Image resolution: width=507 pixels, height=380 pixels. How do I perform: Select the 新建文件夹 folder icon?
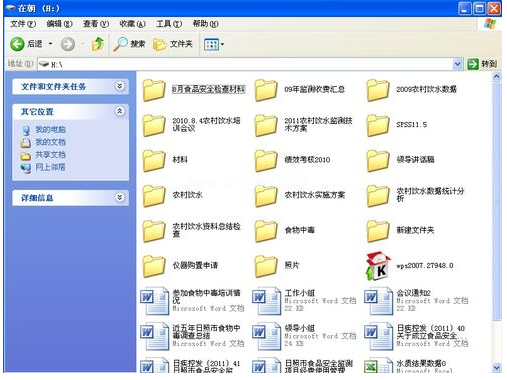click(378, 231)
